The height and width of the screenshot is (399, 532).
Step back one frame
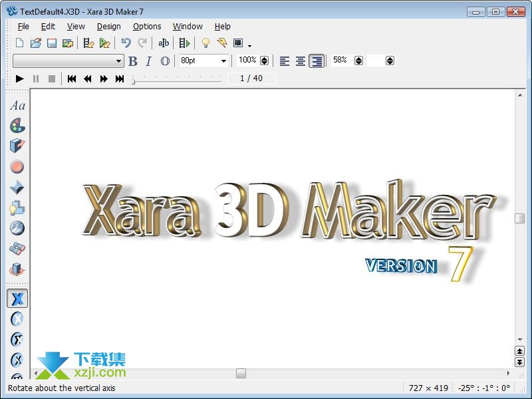[88, 78]
